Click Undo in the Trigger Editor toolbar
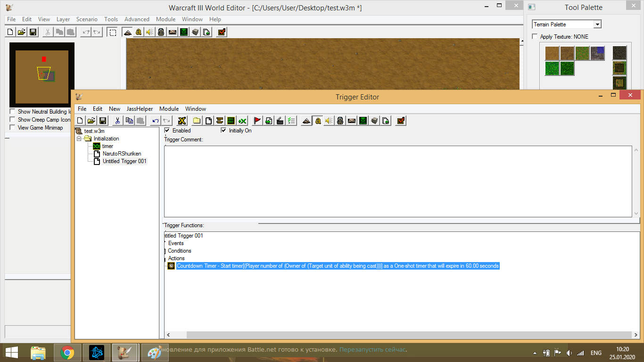Viewport: 644px width, 362px height. pyautogui.click(x=155, y=121)
